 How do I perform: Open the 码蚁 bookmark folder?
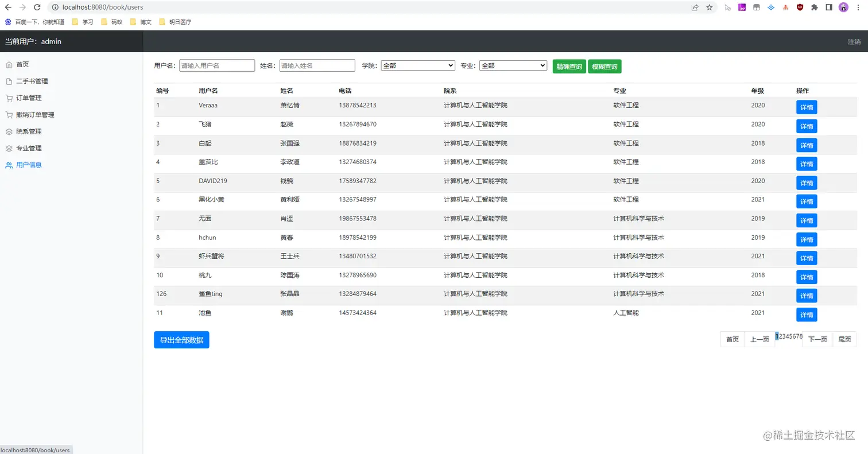112,22
